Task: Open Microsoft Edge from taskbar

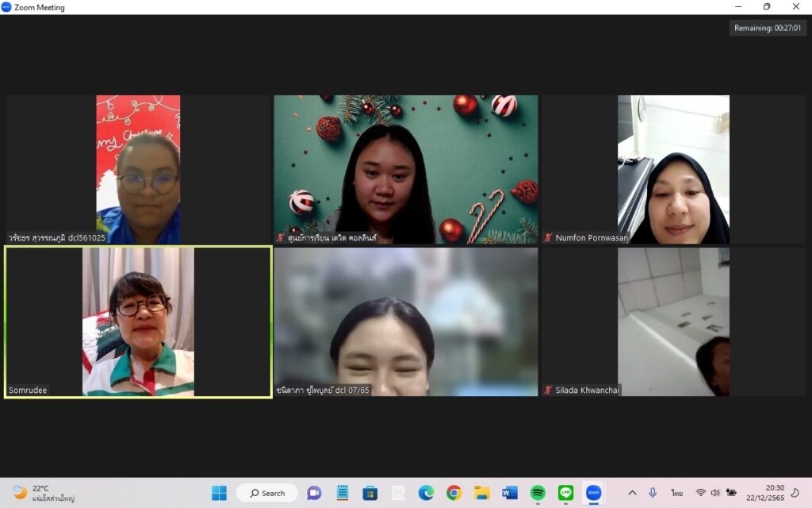Action: [426, 493]
